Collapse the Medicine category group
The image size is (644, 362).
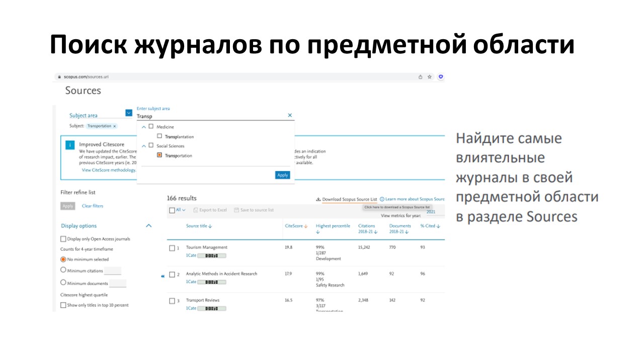(144, 127)
